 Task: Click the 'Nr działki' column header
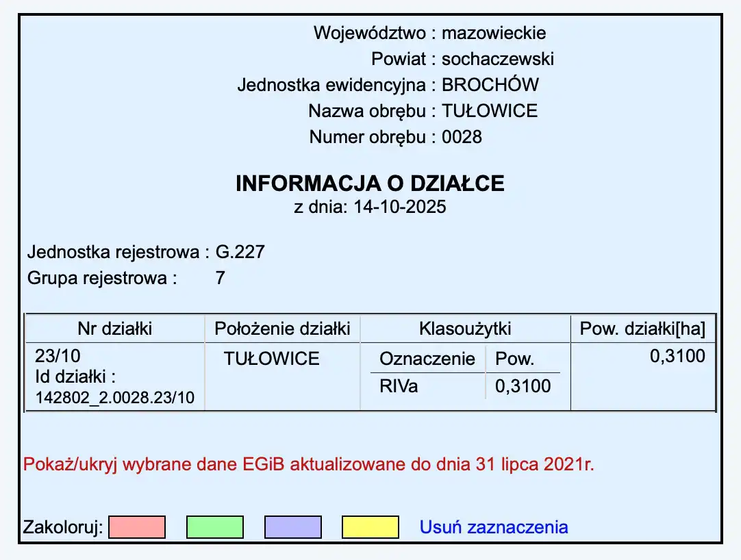pyautogui.click(x=114, y=329)
